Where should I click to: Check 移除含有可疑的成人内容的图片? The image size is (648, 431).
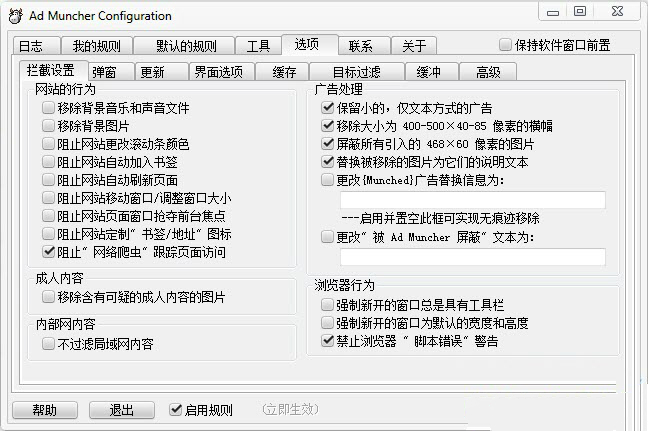(48, 297)
